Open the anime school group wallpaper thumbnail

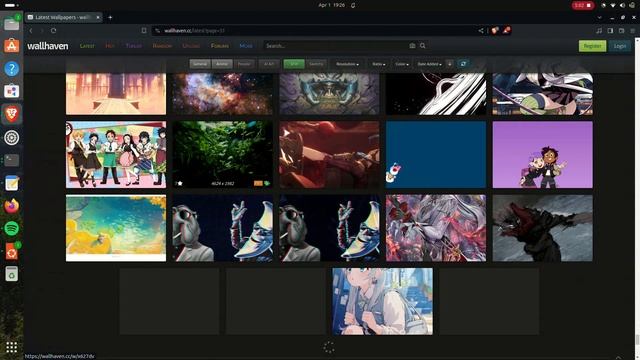tap(116, 154)
